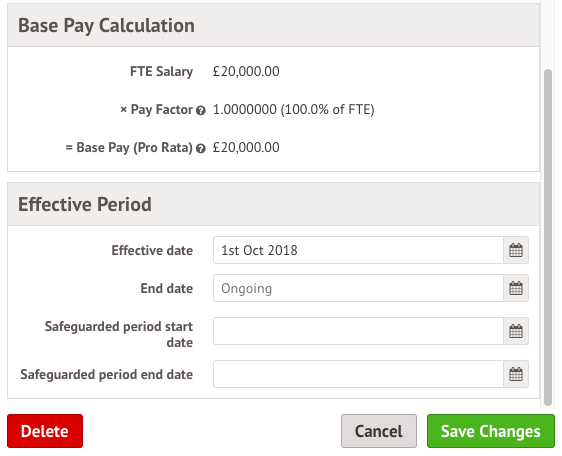Click the Effective date label
562x456 pixels.
pyautogui.click(x=152, y=250)
